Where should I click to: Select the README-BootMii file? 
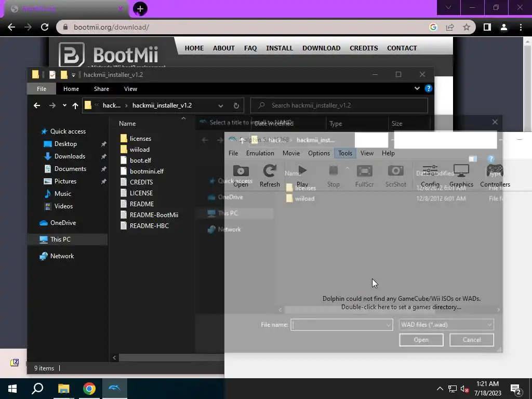click(x=149, y=215)
